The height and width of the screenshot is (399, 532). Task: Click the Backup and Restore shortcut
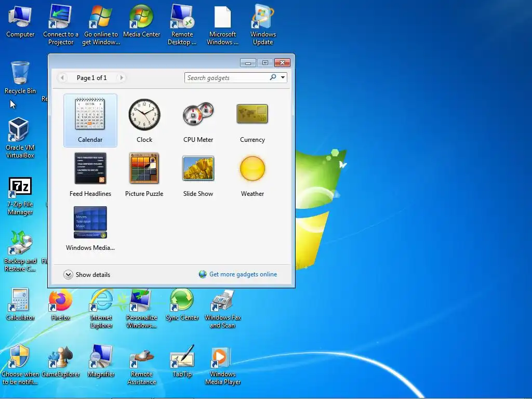[x=20, y=251]
